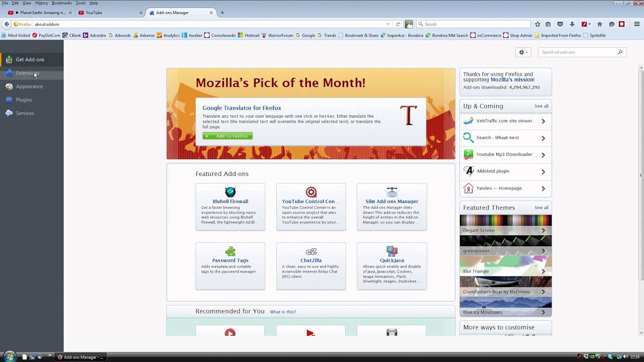This screenshot has width=644, height=362.
Task: Open the QuickJava add-on
Action: (x=392, y=266)
